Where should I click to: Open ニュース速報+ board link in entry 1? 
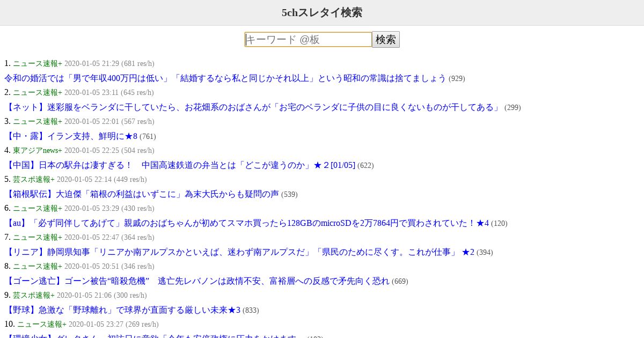[38, 63]
